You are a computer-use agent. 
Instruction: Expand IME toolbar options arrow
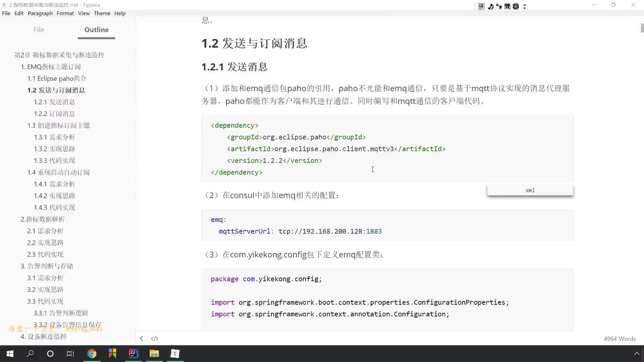tap(525, 6)
